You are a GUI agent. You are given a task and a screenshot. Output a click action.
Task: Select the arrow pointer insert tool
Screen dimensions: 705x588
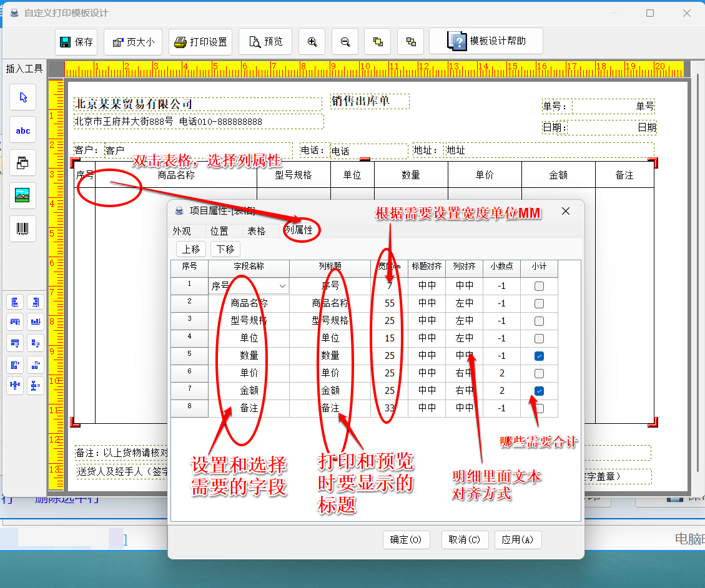pyautogui.click(x=23, y=97)
